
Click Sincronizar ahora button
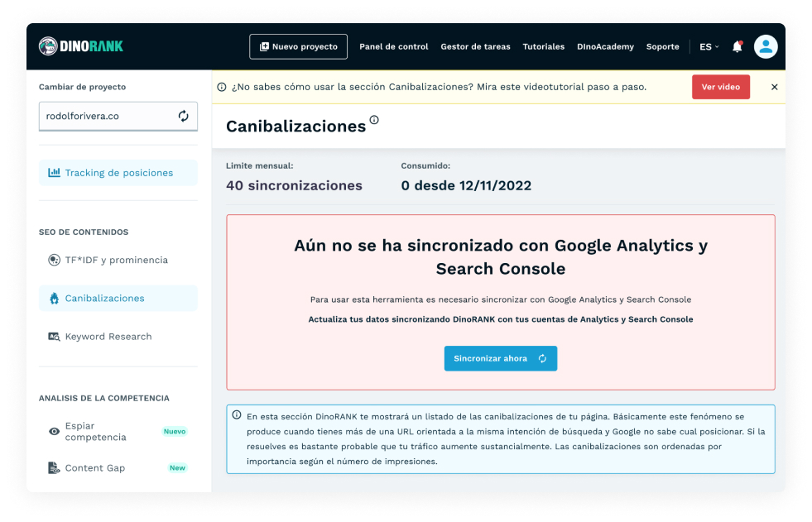pyautogui.click(x=500, y=358)
